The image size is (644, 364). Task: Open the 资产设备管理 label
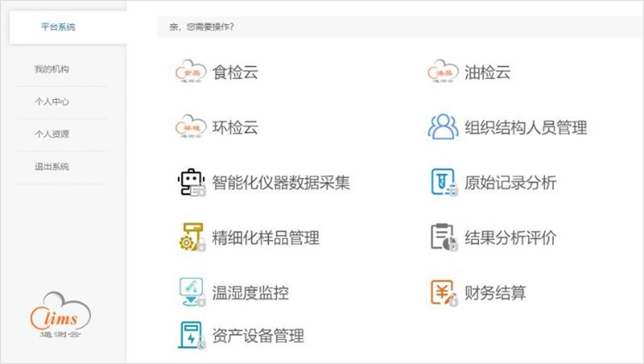point(258,336)
